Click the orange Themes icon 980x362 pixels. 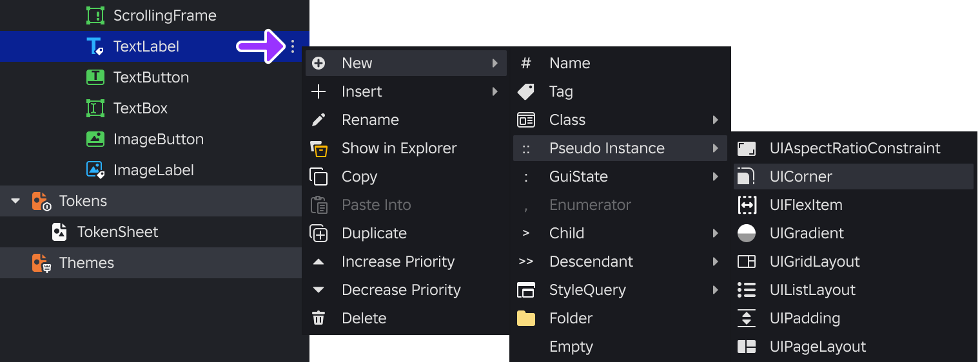(x=41, y=263)
